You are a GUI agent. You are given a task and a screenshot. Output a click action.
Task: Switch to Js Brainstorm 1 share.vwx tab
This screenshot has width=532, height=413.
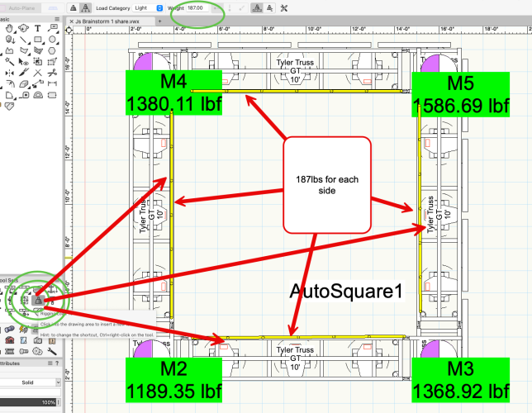107,19
